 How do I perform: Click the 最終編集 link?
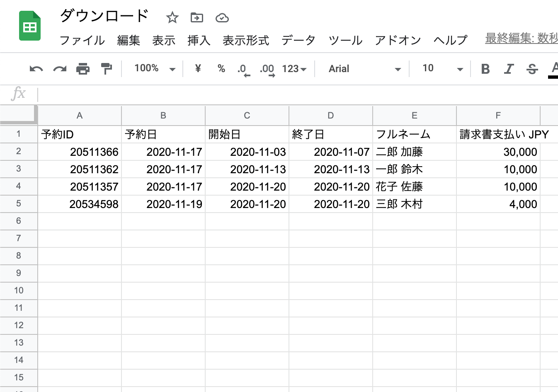pos(521,39)
